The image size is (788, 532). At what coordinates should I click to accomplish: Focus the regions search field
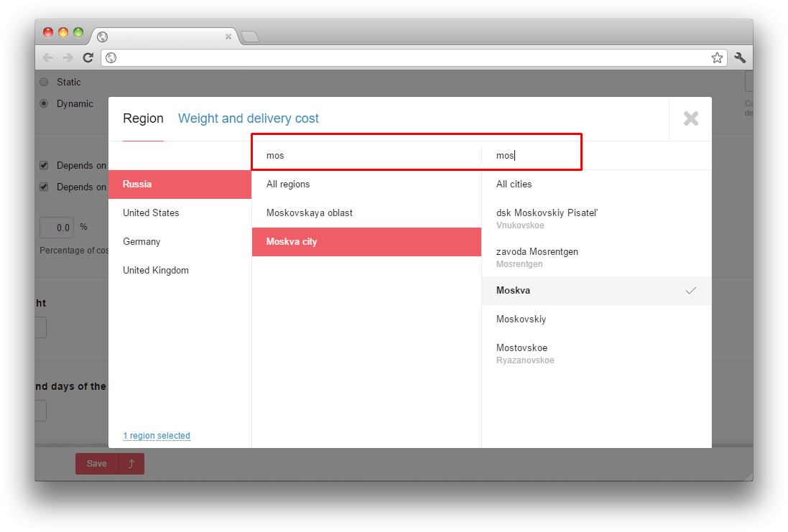366,156
